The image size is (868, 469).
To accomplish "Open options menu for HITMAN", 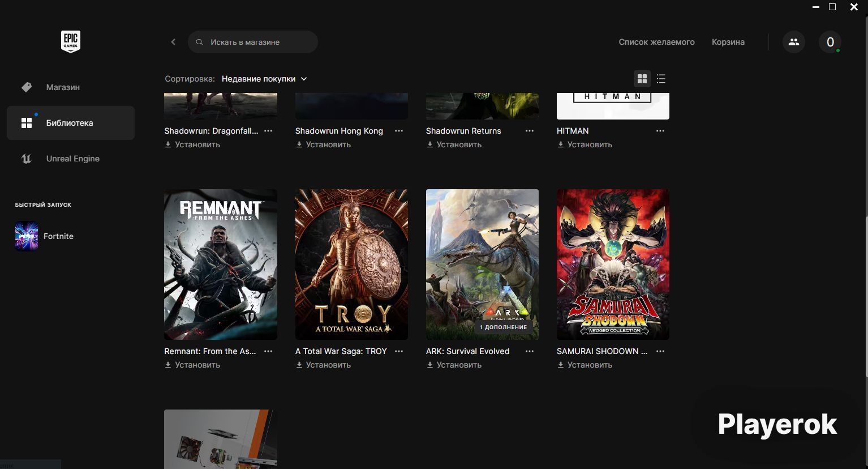I will pyautogui.click(x=660, y=131).
